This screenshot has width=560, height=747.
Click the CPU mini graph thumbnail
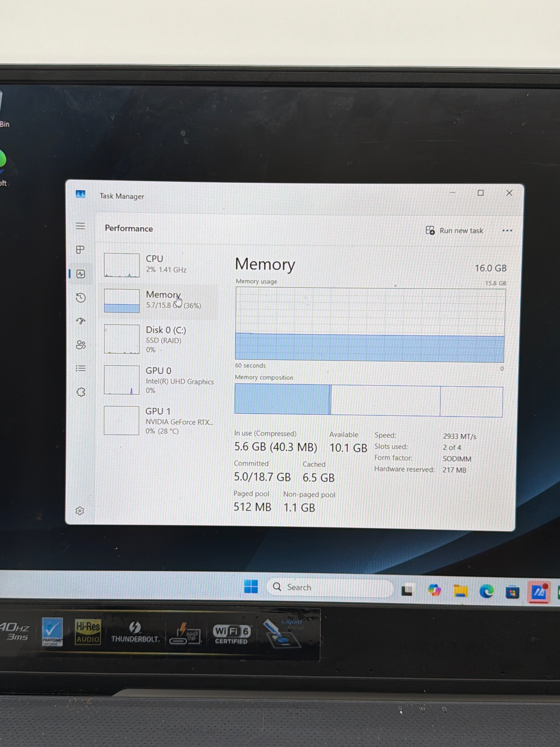pyautogui.click(x=122, y=265)
